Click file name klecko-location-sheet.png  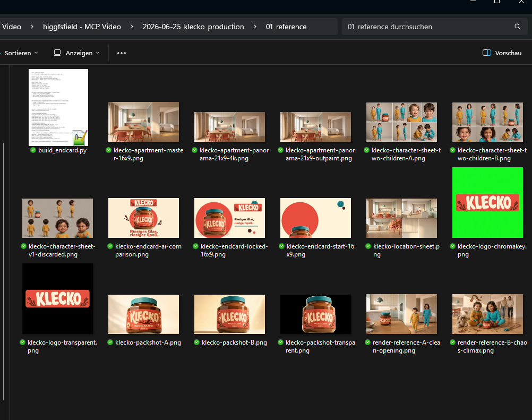click(x=406, y=251)
